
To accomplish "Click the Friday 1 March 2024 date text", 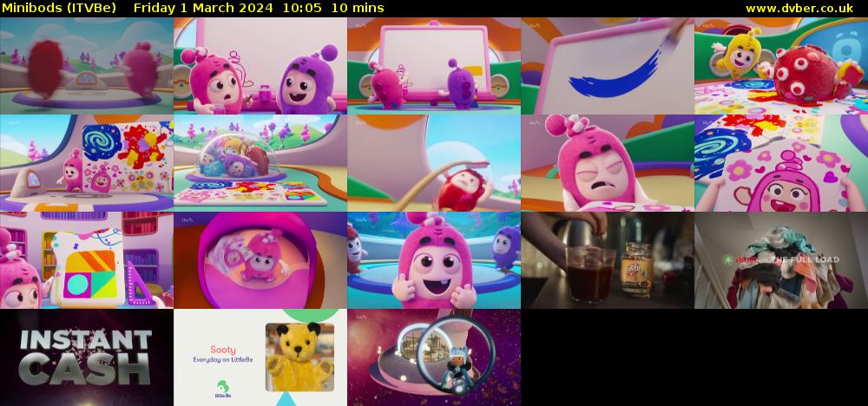I will coord(202,8).
